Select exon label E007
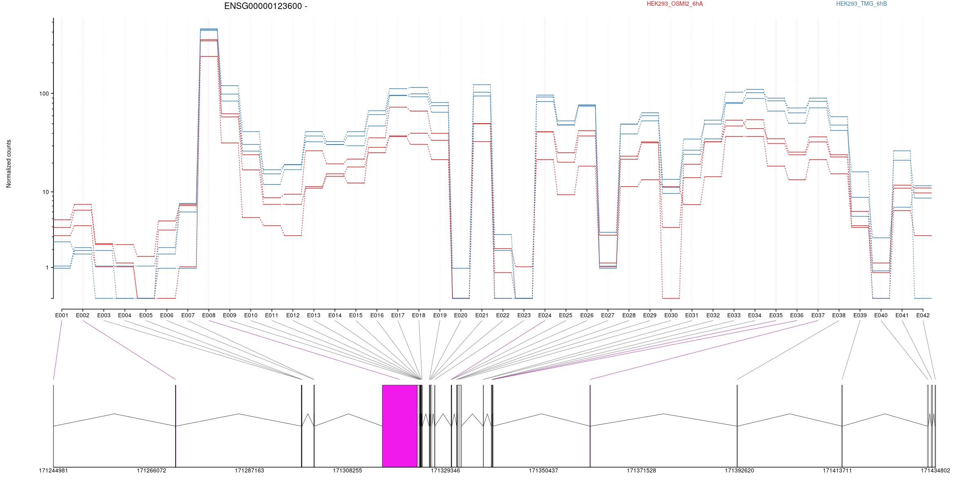980x490 pixels. [x=188, y=315]
